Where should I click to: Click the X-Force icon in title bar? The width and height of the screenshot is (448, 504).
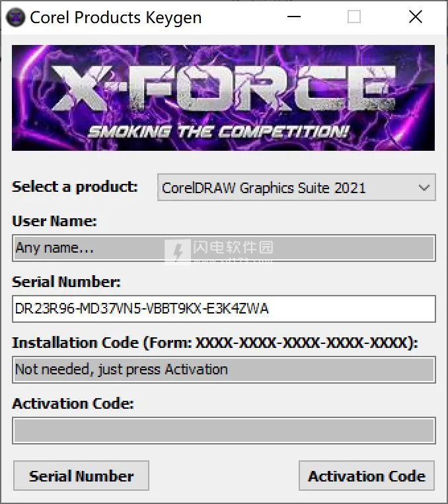15,17
